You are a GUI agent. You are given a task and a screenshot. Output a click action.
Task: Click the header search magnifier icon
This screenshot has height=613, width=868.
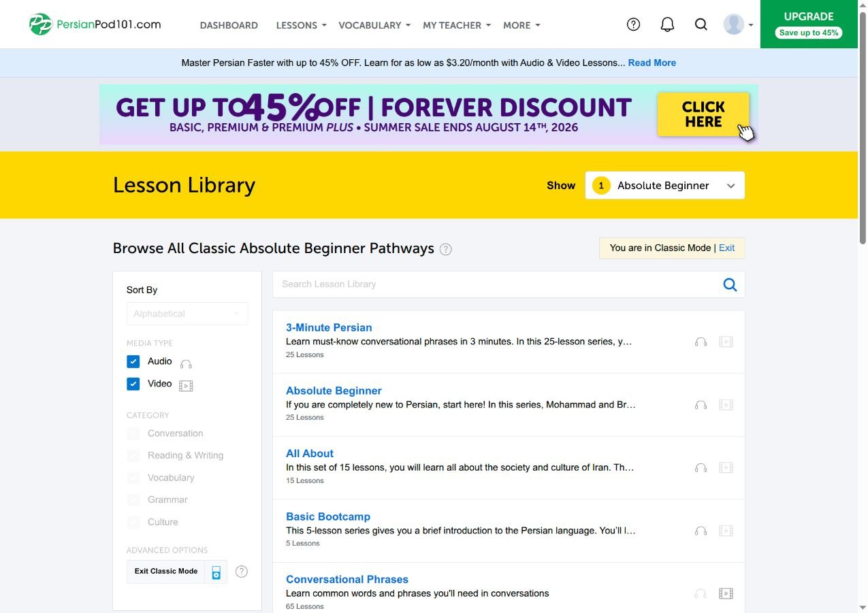[701, 24]
